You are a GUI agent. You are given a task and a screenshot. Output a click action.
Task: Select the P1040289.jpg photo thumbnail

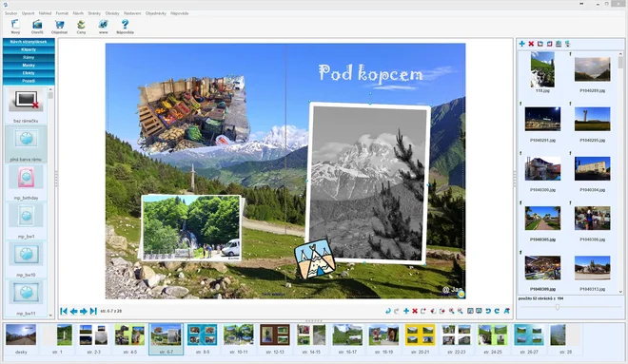point(593,69)
